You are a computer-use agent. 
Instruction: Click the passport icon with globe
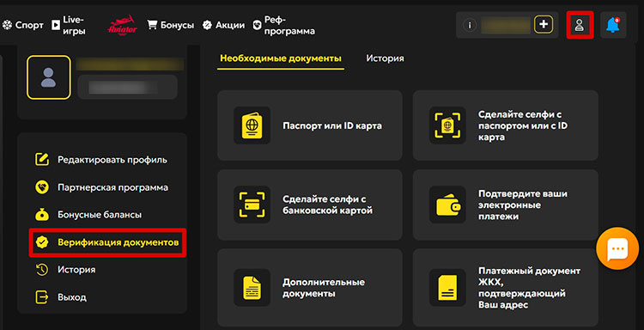(x=252, y=125)
